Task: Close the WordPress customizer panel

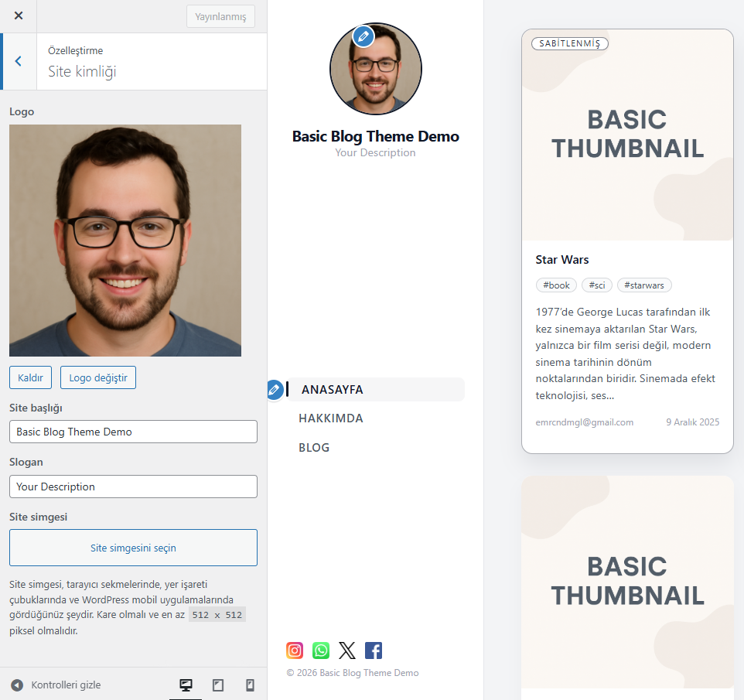Action: click(19, 16)
